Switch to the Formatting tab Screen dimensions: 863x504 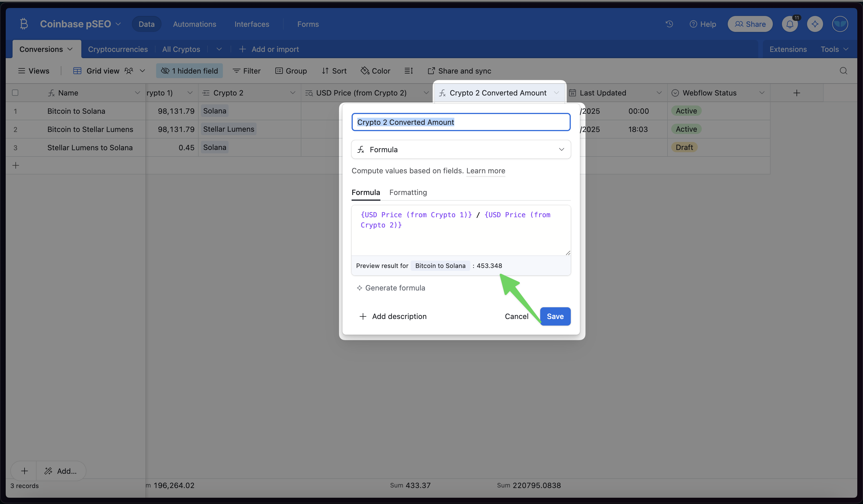coord(408,192)
